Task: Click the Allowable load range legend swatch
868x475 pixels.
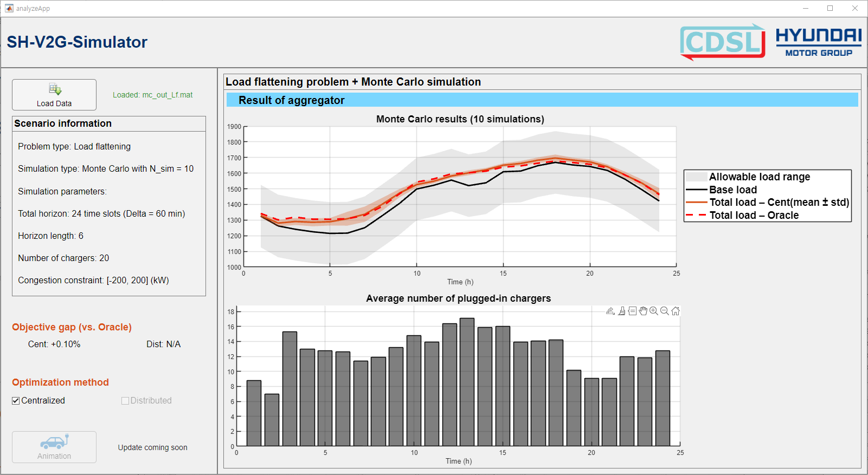Action: pyautogui.click(x=697, y=177)
